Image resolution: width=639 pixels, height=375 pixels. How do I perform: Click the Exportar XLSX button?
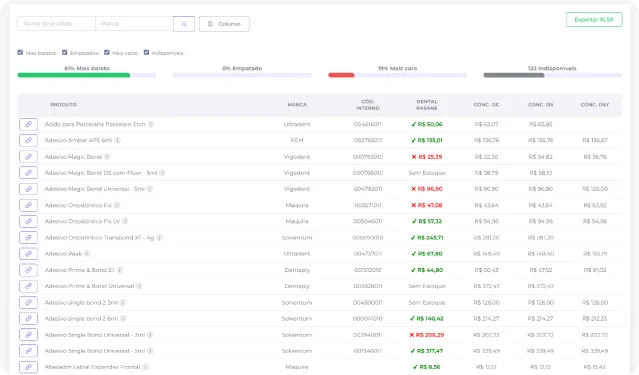(x=594, y=20)
